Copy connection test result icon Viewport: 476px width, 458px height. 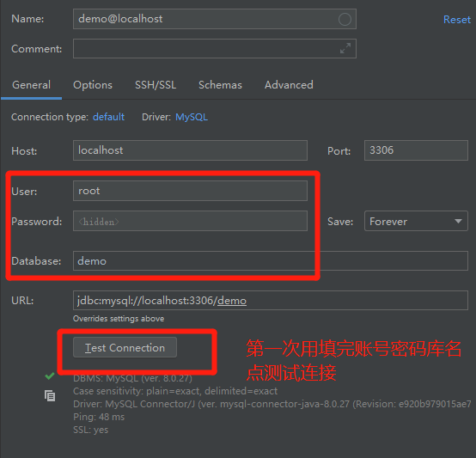[50, 395]
